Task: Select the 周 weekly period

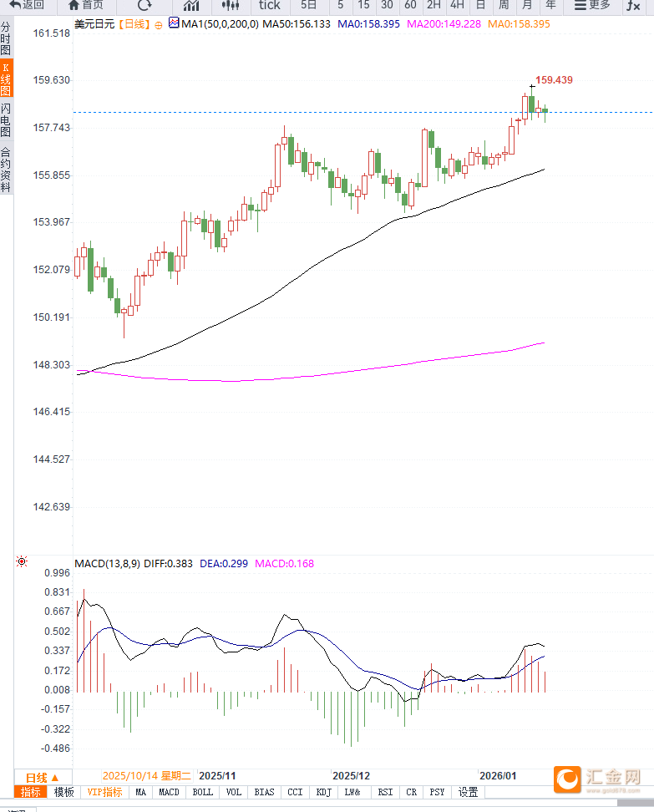Action: click(504, 5)
